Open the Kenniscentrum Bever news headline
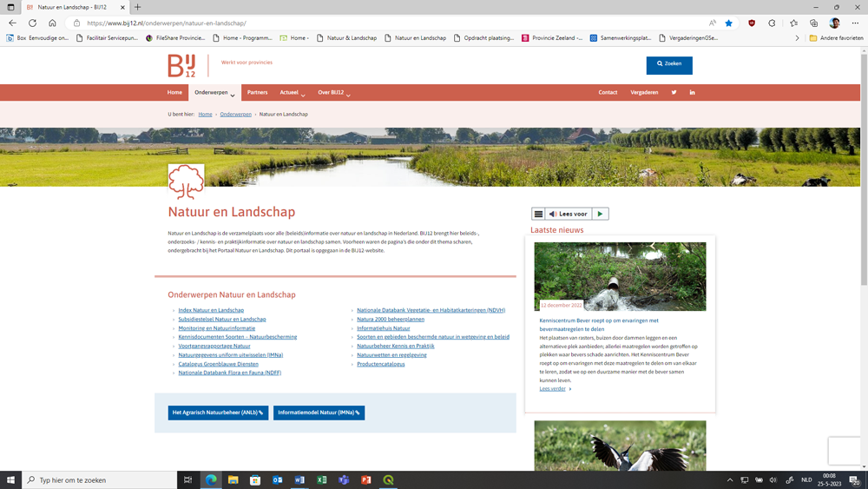 599,325
